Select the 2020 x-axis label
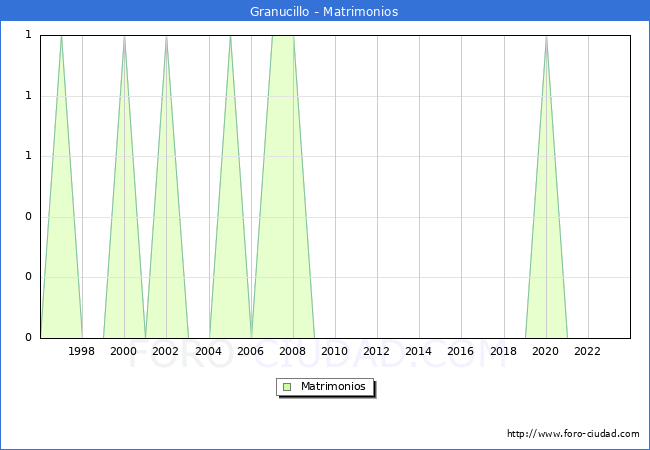650x450 pixels. click(x=546, y=351)
